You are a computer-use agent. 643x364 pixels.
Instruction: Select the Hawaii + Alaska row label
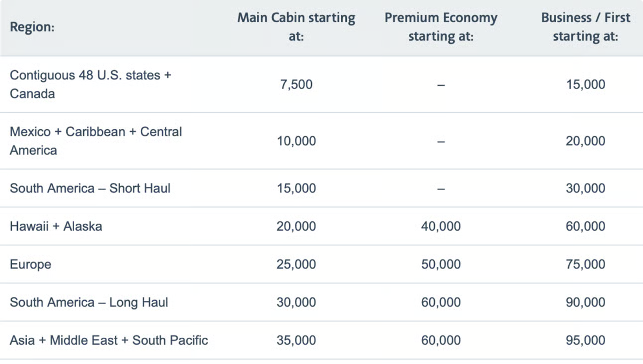pos(56,226)
